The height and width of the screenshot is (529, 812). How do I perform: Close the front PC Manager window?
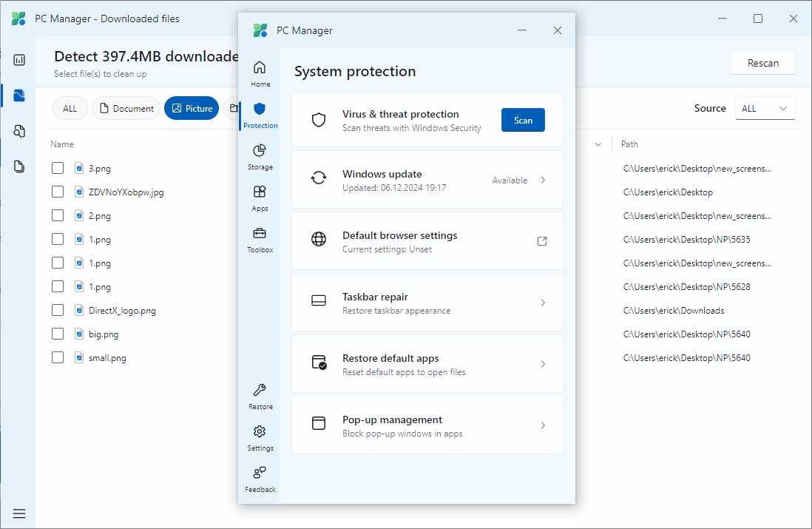[x=557, y=30]
